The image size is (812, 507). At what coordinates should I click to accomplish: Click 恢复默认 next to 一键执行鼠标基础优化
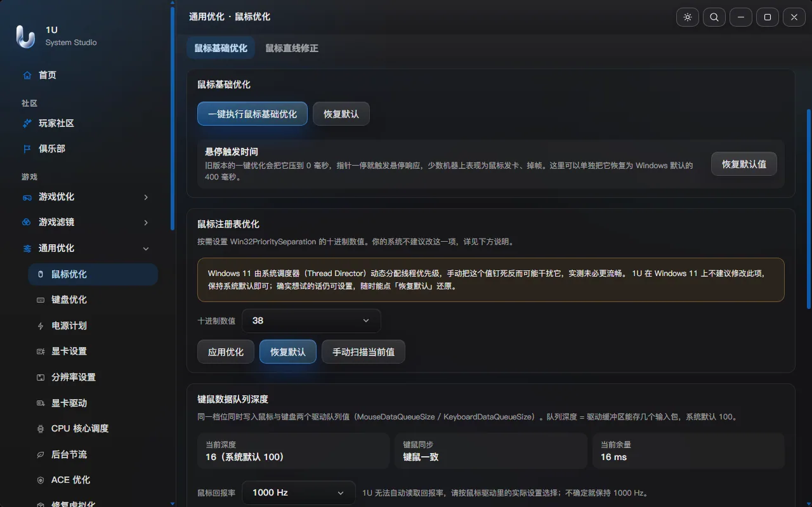tap(341, 114)
